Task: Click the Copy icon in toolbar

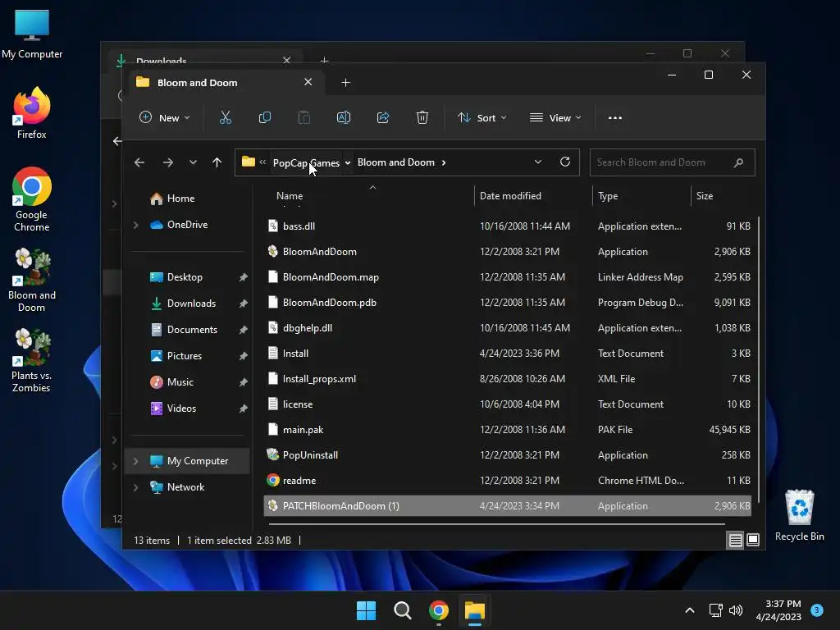Action: (x=265, y=118)
